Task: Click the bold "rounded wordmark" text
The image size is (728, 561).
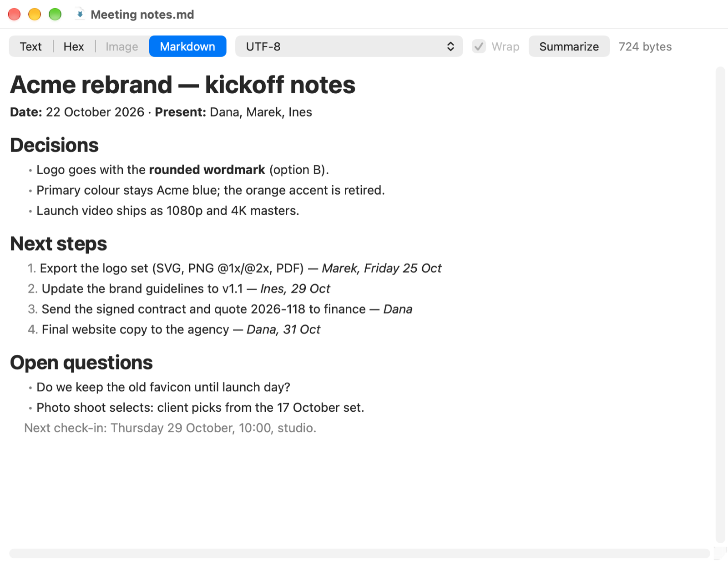Action: (x=207, y=170)
